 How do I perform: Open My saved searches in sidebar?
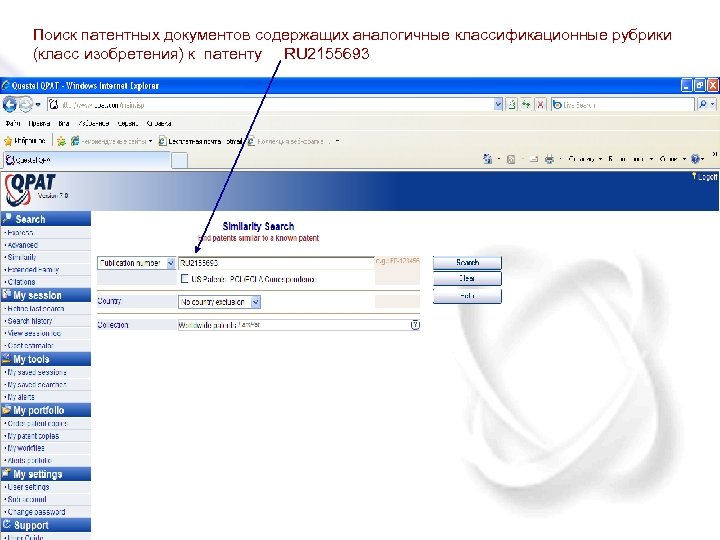click(36, 385)
